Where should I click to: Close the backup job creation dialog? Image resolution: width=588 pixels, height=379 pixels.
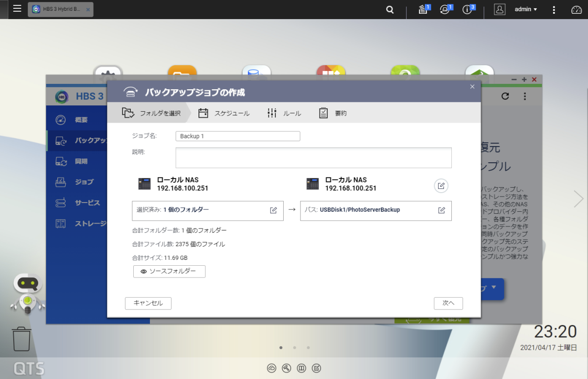[472, 86]
